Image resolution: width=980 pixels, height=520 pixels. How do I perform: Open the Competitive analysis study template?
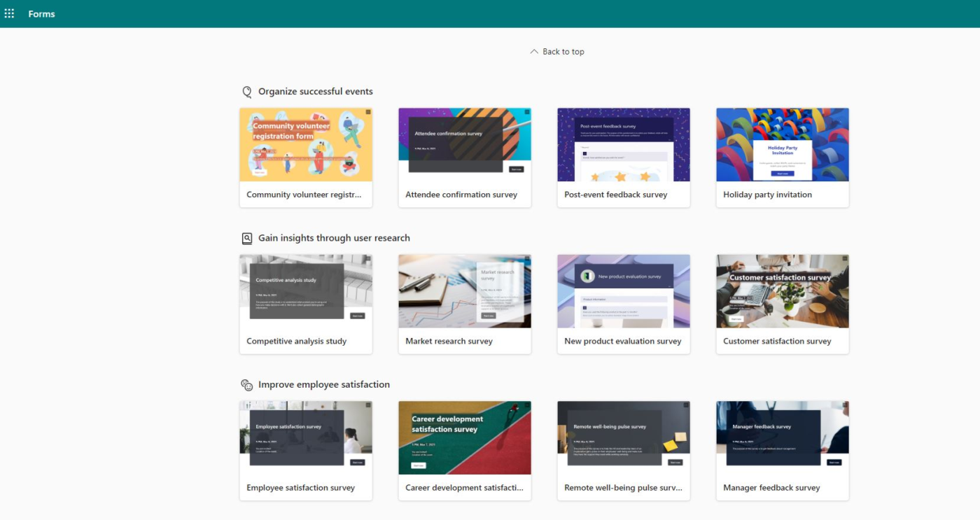tap(306, 291)
